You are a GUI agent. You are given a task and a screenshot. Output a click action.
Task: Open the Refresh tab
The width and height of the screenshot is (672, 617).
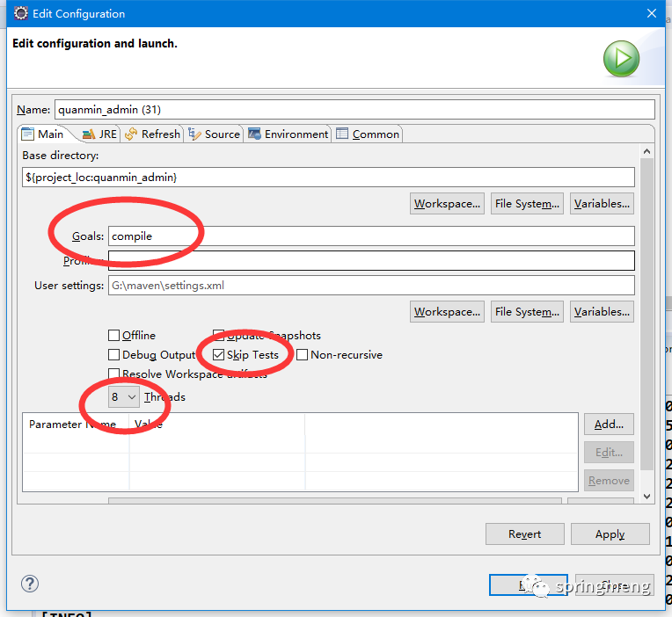(152, 134)
